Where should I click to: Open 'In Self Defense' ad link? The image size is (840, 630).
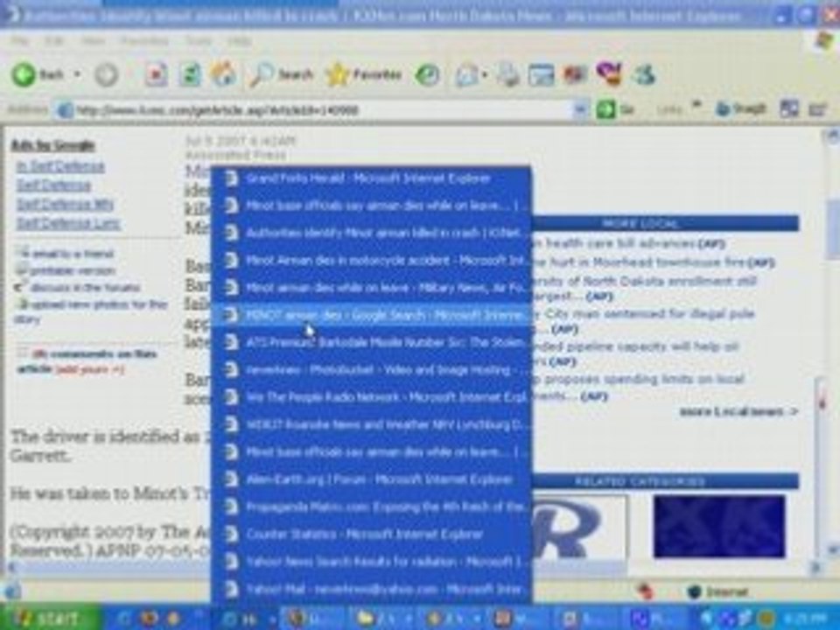click(60, 166)
